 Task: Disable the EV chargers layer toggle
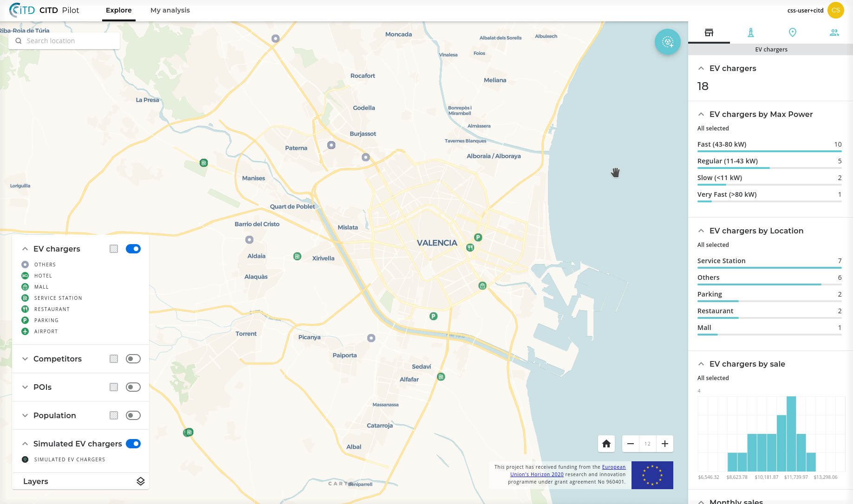point(133,249)
